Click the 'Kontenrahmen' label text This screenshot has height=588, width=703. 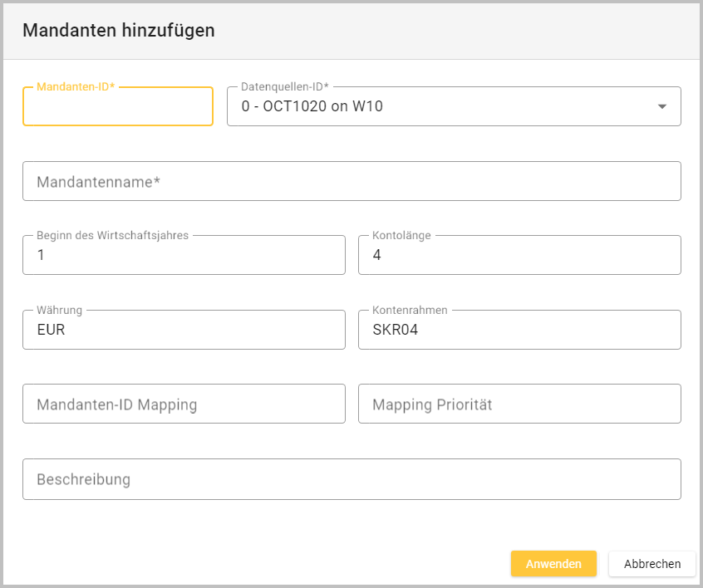point(410,310)
